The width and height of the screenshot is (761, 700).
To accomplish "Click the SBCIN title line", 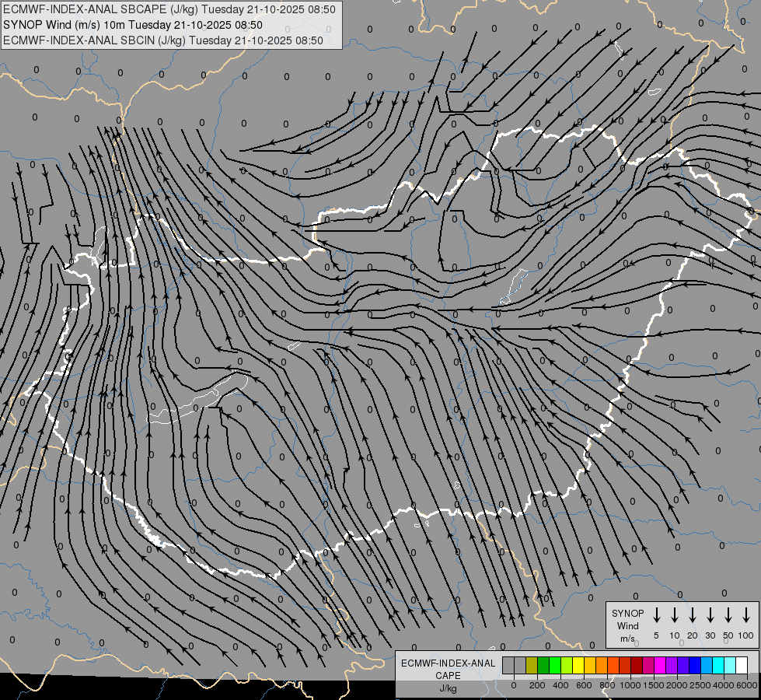I will pyautogui.click(x=163, y=40).
